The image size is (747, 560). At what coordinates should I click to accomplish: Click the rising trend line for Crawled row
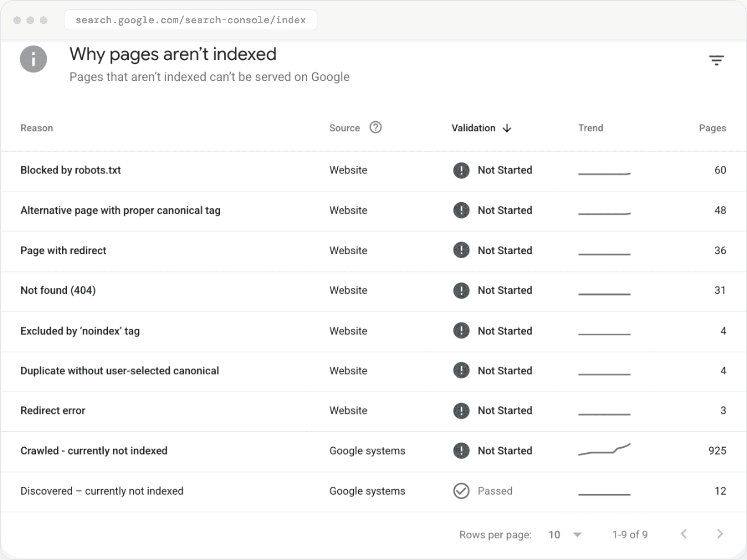[604, 449]
